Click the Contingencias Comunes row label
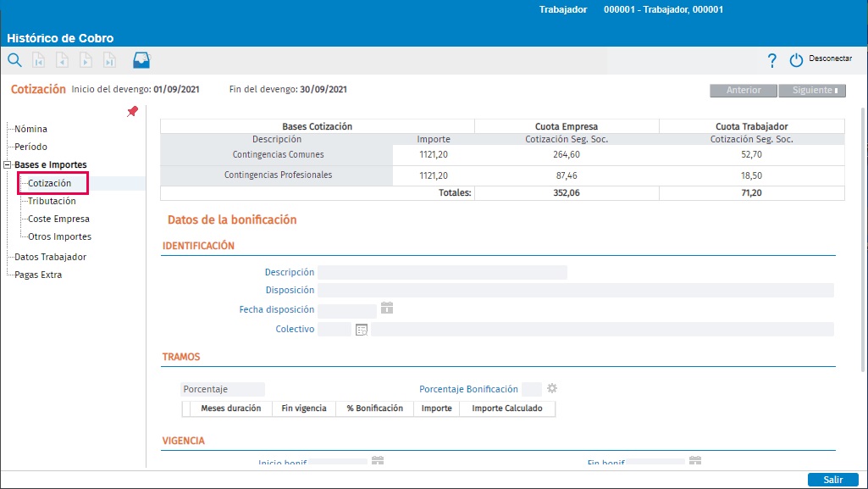868x489 pixels. click(278, 154)
